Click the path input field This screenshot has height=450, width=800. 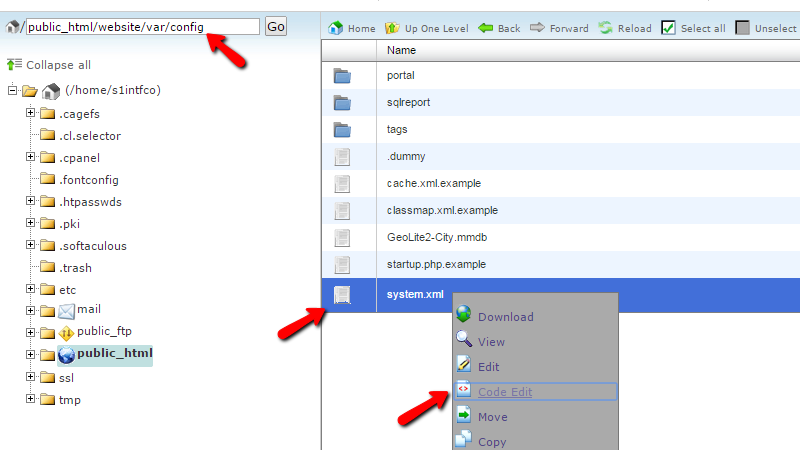click(x=143, y=27)
